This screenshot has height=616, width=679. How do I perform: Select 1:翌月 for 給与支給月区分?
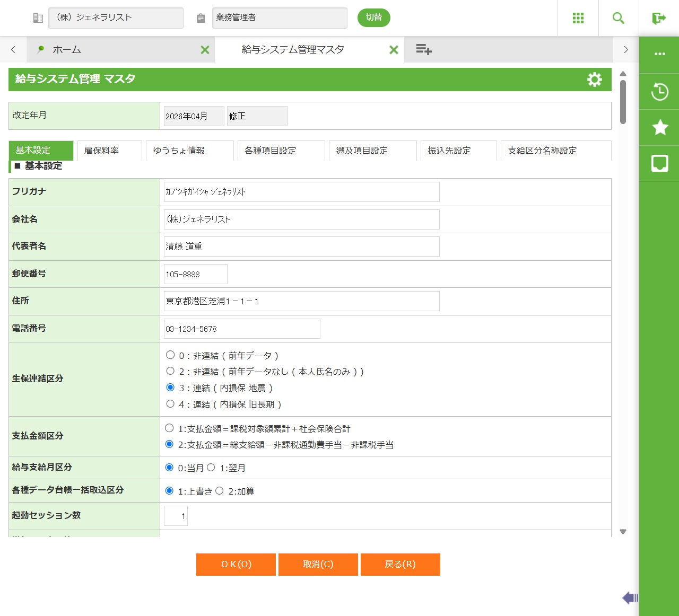211,468
